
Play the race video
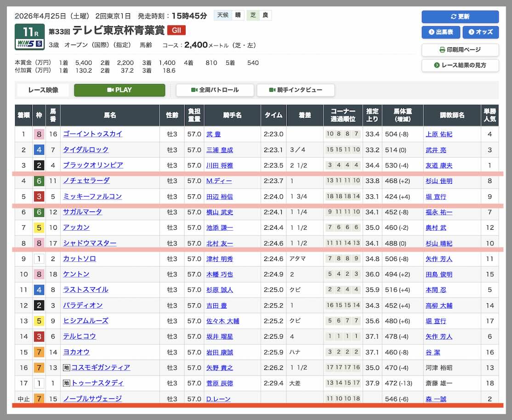(x=119, y=90)
